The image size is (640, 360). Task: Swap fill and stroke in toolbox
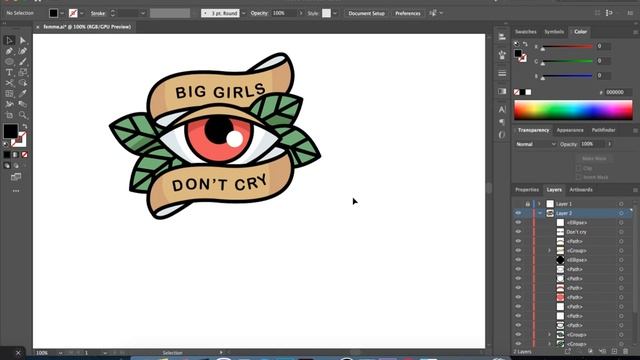click(25, 127)
